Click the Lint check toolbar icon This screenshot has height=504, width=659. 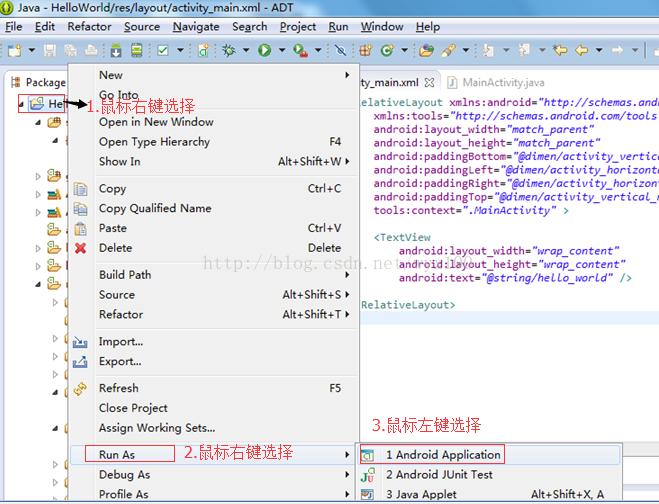[x=163, y=50]
